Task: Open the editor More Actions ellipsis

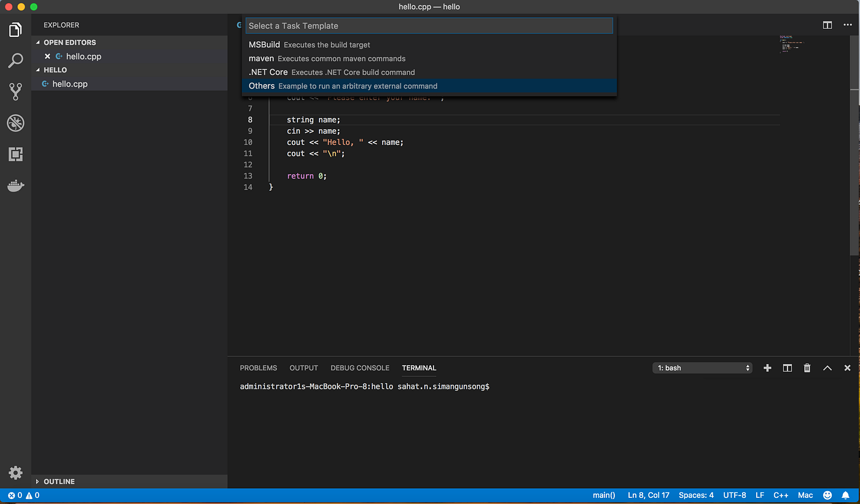Action: pyautogui.click(x=848, y=25)
